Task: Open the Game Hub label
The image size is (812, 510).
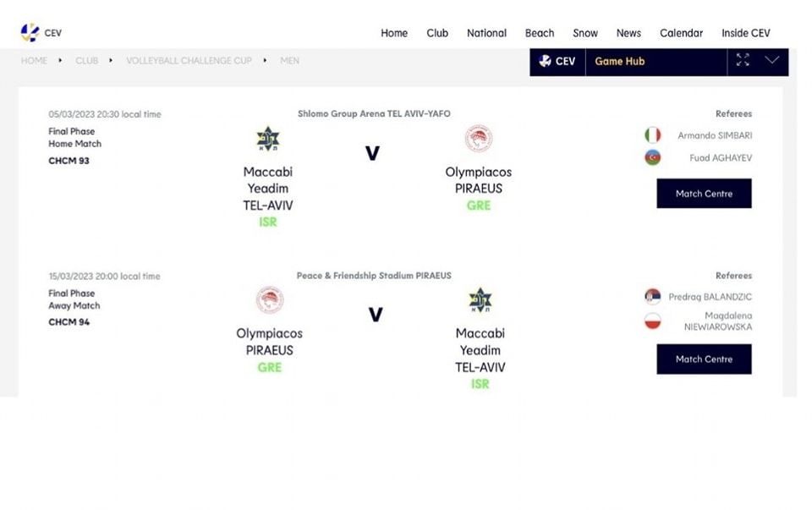Action: pos(619,61)
